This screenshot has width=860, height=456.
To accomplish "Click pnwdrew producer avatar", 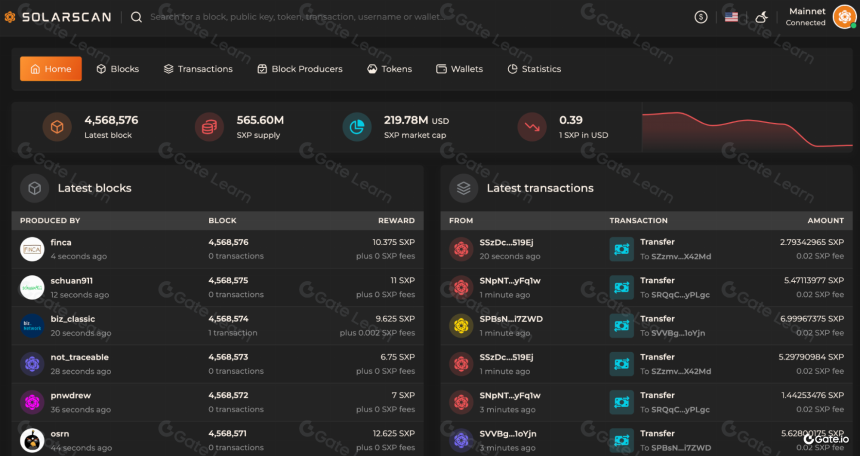I will pyautogui.click(x=32, y=403).
